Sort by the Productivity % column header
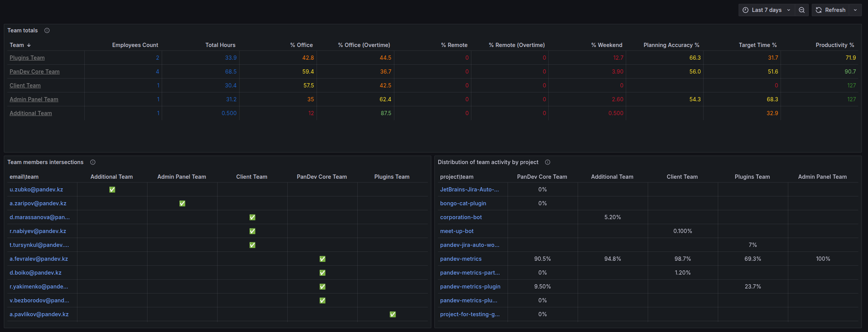Screen dimensions: 868x332 click(x=834, y=45)
